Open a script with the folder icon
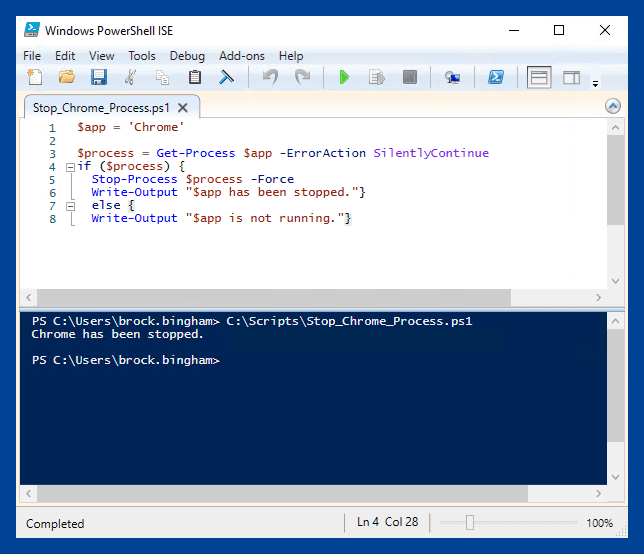 (67, 77)
